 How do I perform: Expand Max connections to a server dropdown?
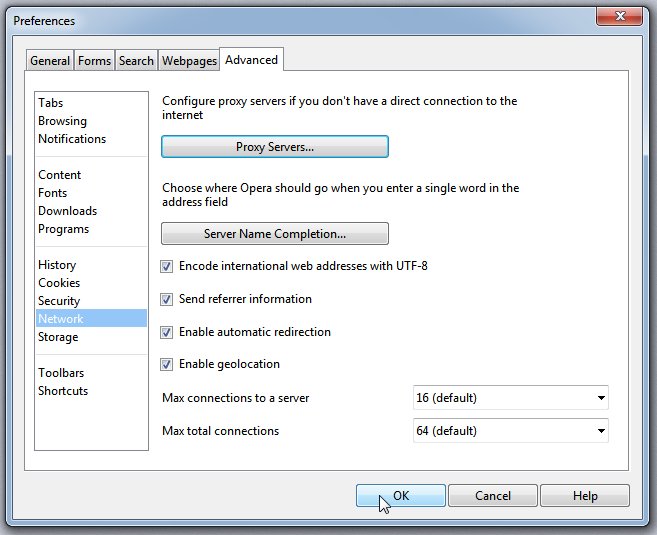(x=510, y=398)
